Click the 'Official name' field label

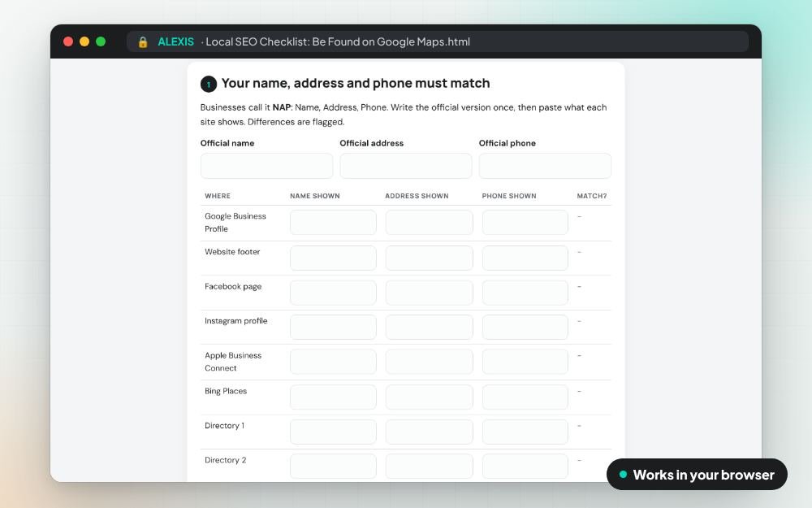227,143
